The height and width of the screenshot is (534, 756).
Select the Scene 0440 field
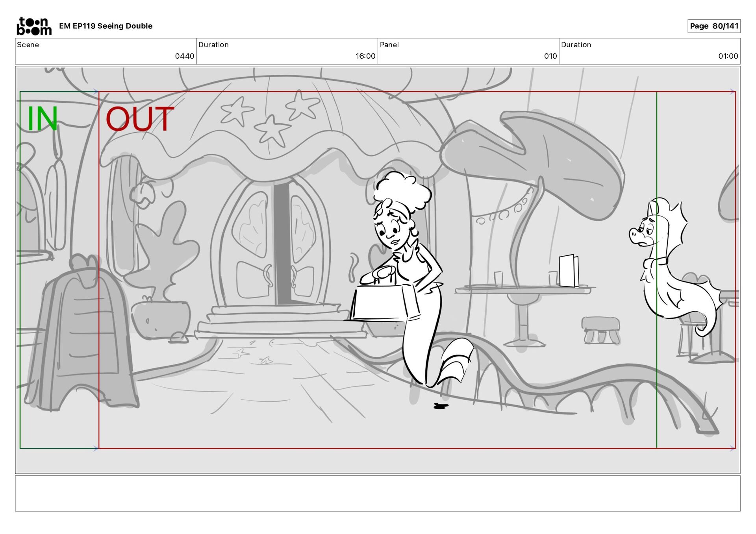click(106, 51)
